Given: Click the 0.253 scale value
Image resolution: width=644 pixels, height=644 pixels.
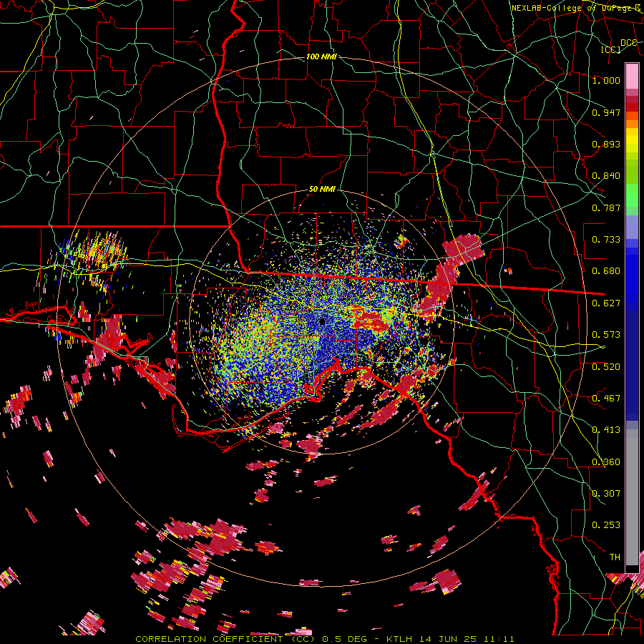Looking at the screenshot, I should click(606, 525).
